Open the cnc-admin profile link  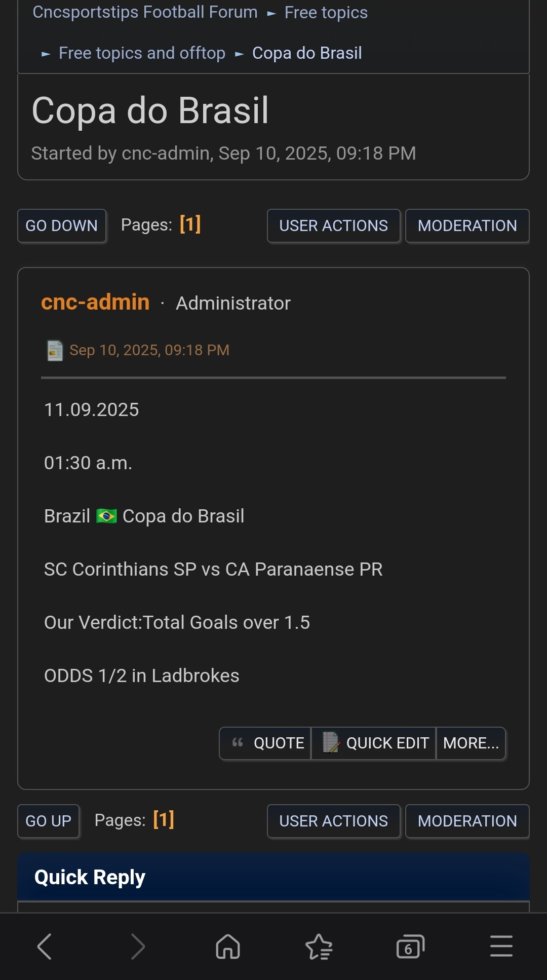coord(95,302)
